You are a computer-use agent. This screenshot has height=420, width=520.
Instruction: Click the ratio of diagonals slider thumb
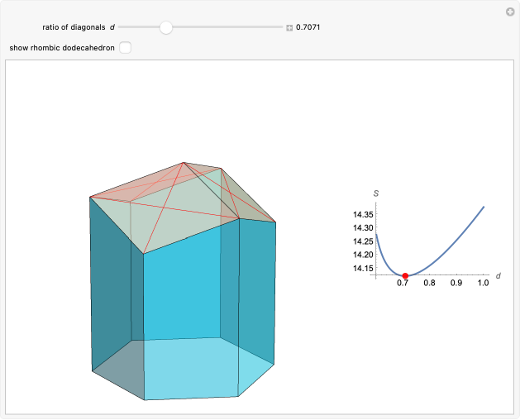tap(166, 27)
